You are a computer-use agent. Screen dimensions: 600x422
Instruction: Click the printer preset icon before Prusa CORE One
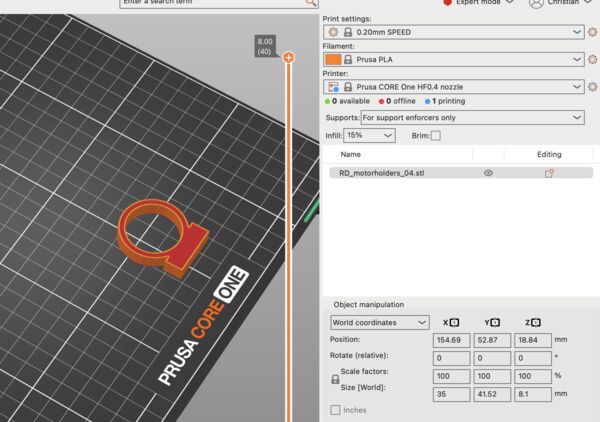tap(333, 87)
